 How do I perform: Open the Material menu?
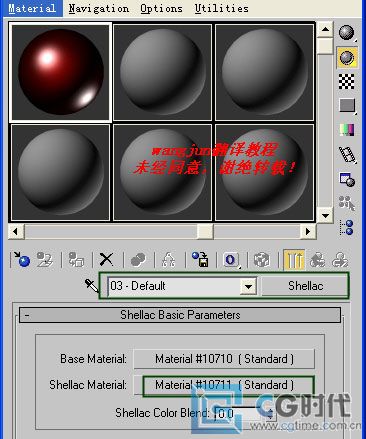click(32, 8)
